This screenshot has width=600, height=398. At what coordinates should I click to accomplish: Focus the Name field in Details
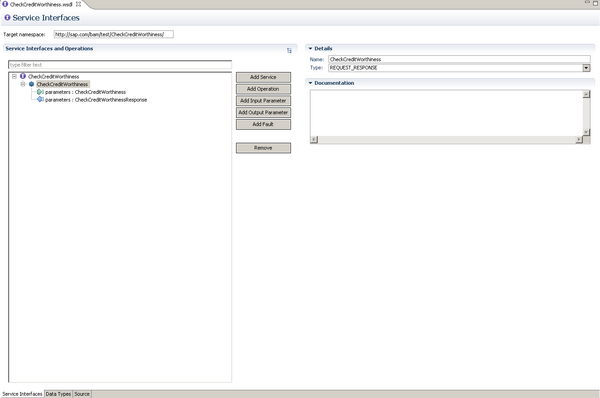pos(459,59)
